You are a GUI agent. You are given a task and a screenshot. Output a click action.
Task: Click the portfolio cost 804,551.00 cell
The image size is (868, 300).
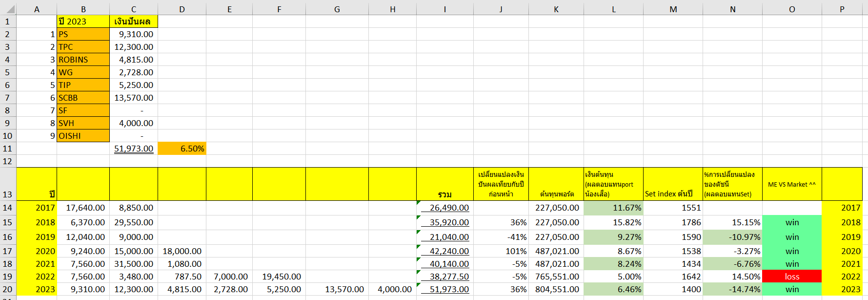pyautogui.click(x=556, y=289)
